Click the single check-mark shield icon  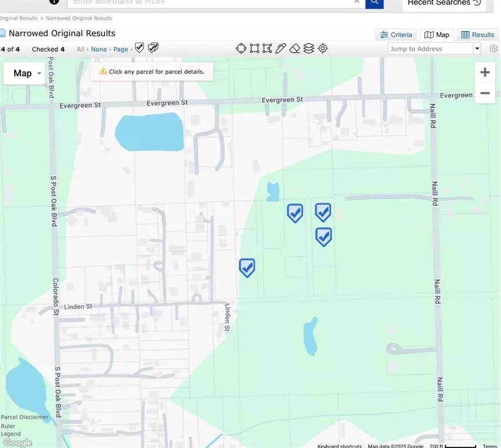[x=139, y=48]
